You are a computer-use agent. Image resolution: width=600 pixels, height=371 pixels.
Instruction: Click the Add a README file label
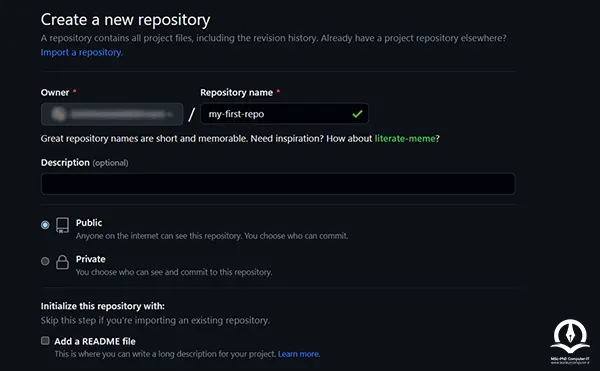[95, 341]
